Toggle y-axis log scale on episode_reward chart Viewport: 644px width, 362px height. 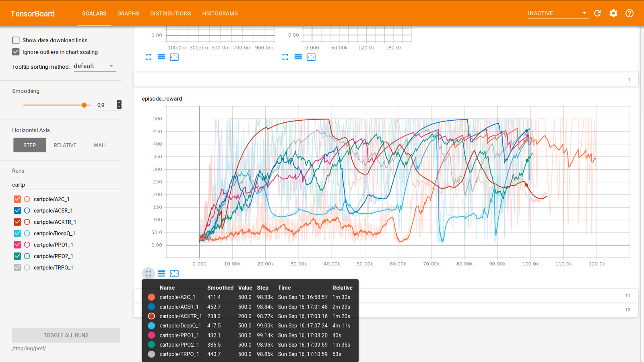click(x=161, y=274)
